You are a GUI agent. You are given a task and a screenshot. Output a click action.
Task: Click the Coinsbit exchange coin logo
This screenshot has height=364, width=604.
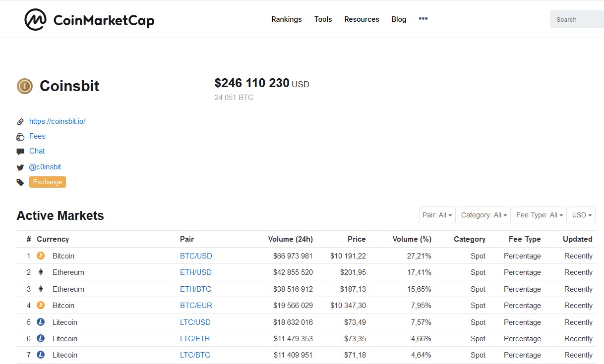click(x=25, y=86)
